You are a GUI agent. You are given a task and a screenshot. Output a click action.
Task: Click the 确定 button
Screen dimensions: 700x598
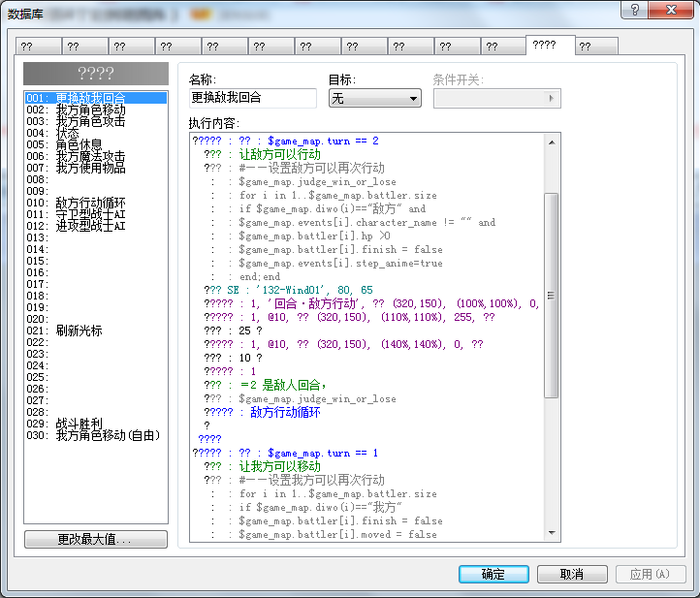[493, 574]
